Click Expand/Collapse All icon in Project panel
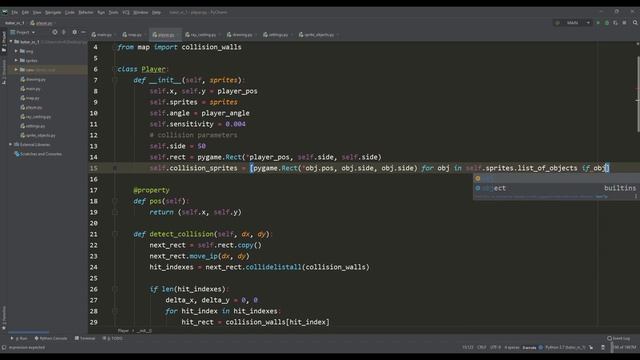The width and height of the screenshot is (640, 360). point(64,32)
